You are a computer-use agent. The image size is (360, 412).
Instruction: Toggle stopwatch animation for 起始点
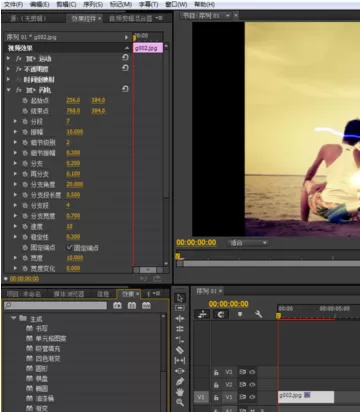pyautogui.click(x=25, y=100)
